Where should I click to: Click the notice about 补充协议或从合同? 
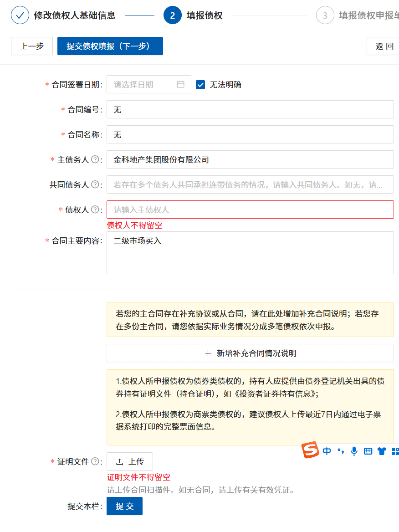click(x=251, y=320)
